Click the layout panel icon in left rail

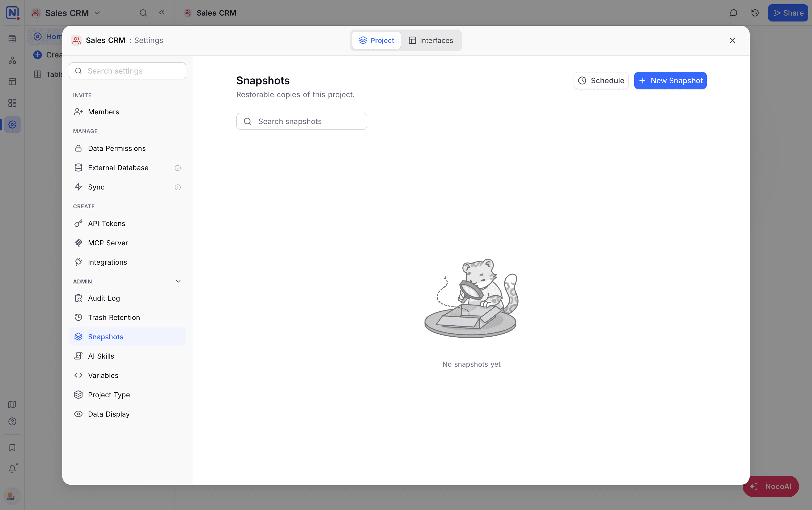pyautogui.click(x=12, y=82)
